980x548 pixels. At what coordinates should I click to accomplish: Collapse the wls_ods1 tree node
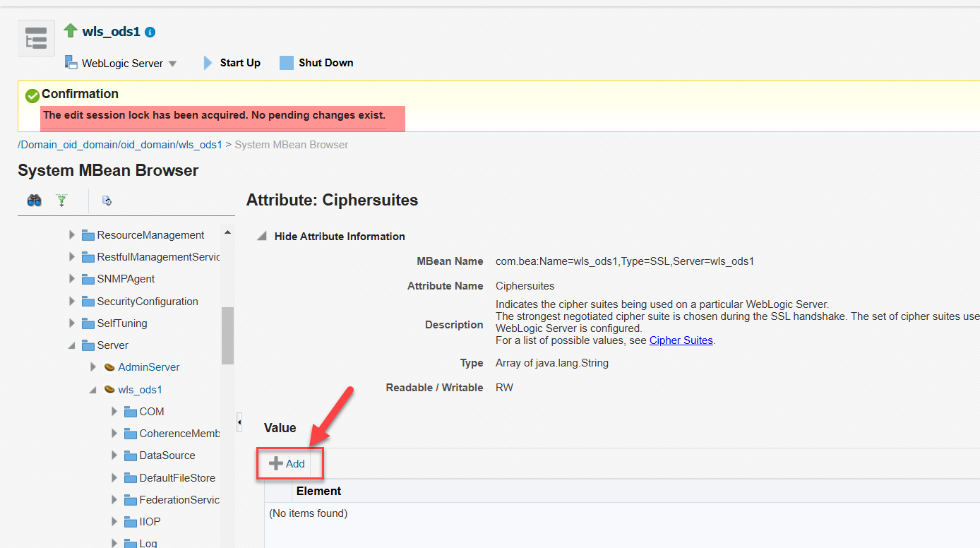click(x=93, y=390)
